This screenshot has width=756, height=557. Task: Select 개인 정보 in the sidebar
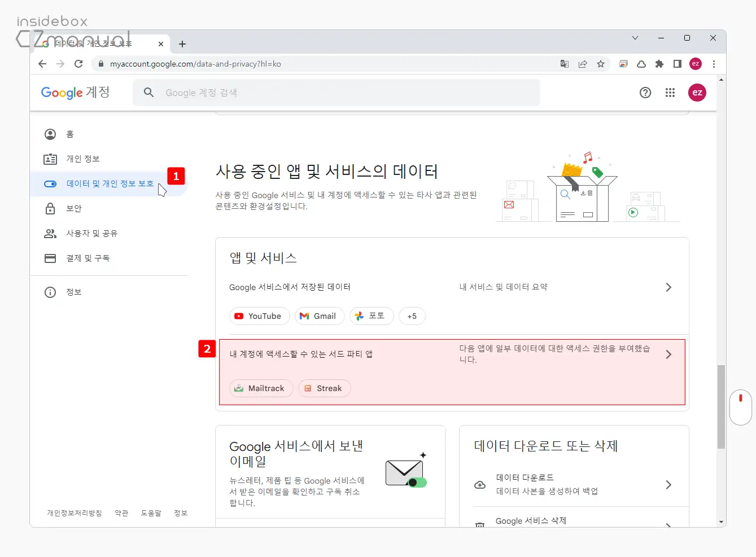click(109, 159)
